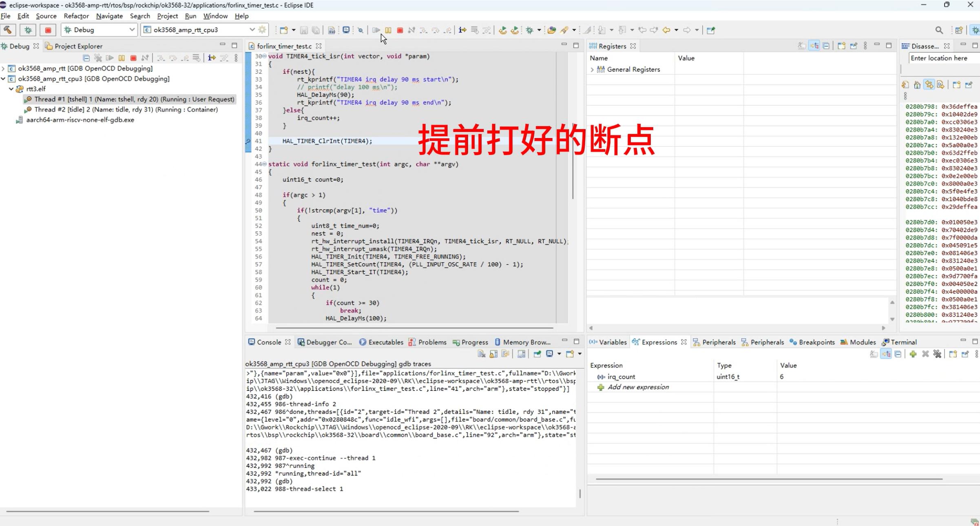Image resolution: width=980 pixels, height=526 pixels.
Task: Click the Remove All Expressions double-X icon
Action: click(x=937, y=354)
